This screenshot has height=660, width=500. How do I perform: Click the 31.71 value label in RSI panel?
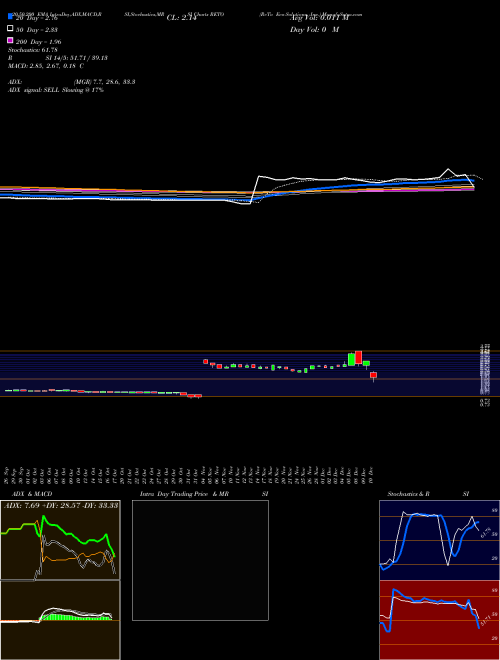pyautogui.click(x=485, y=620)
